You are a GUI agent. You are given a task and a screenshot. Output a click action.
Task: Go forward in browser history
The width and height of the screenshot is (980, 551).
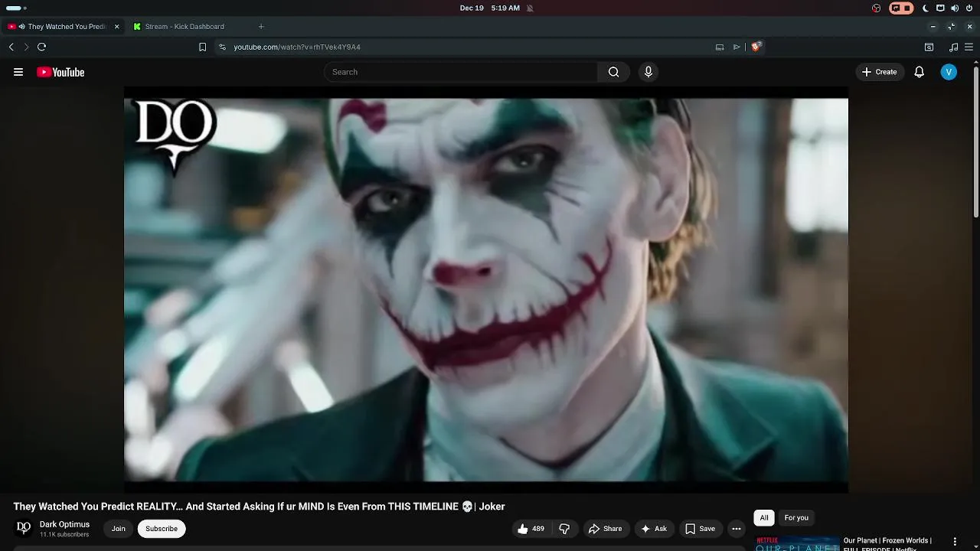(26, 47)
